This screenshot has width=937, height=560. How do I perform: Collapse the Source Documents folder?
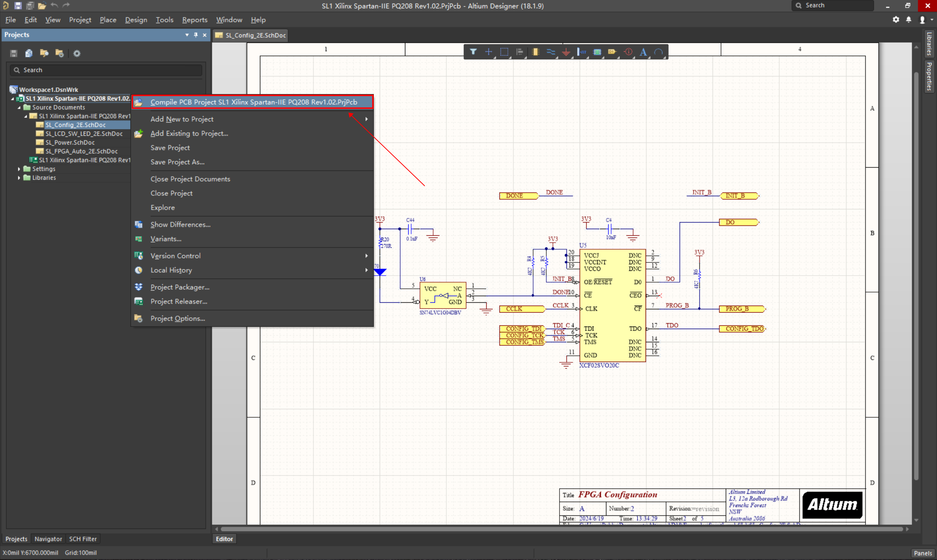click(x=19, y=107)
